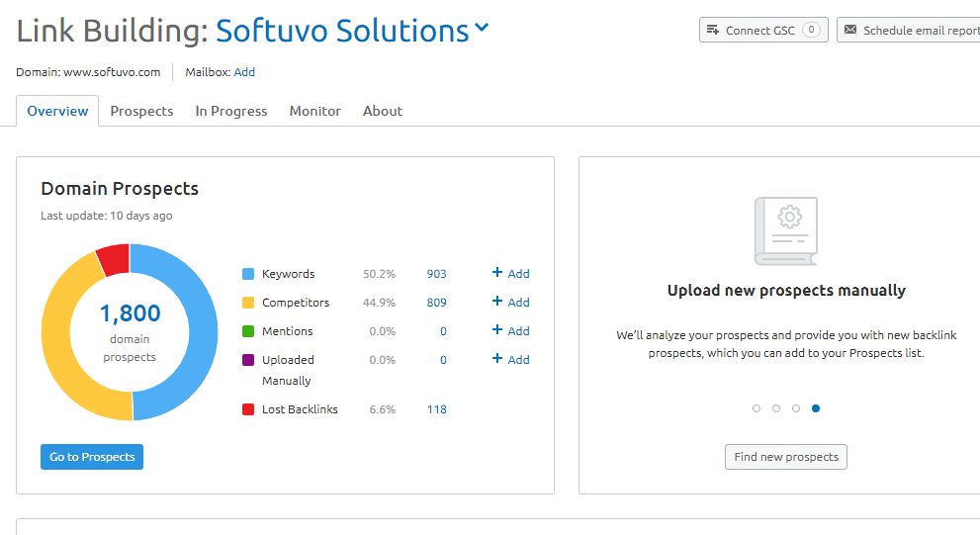This screenshot has width=980, height=535.
Task: Click Add text for Competitors
Action: coord(518,303)
